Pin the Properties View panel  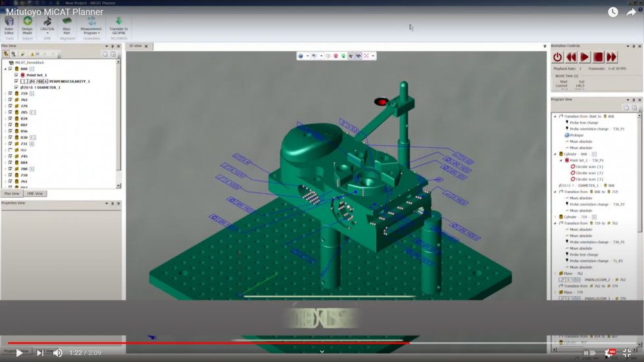(x=112, y=204)
